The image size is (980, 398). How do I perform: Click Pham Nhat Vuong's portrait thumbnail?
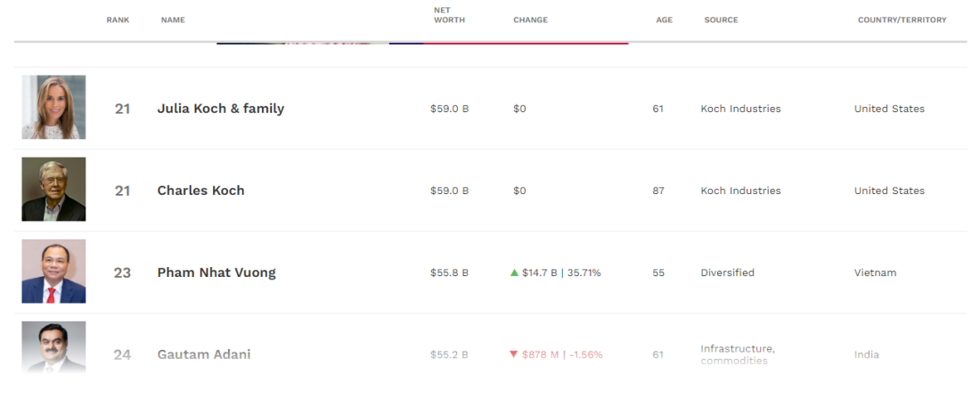[53, 272]
